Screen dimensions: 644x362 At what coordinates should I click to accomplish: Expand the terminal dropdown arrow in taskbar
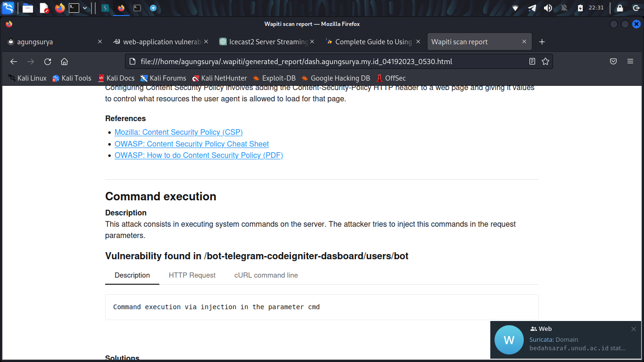pyautogui.click(x=85, y=8)
